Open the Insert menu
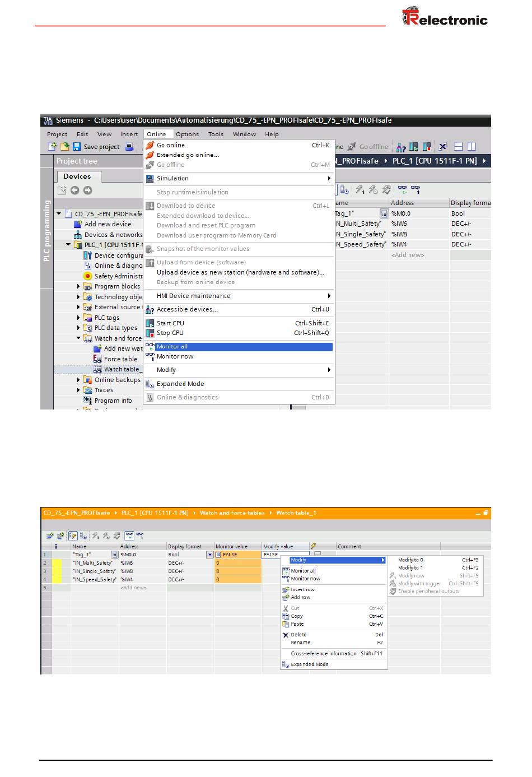Screen dimensions: 532x777 [x=129, y=134]
